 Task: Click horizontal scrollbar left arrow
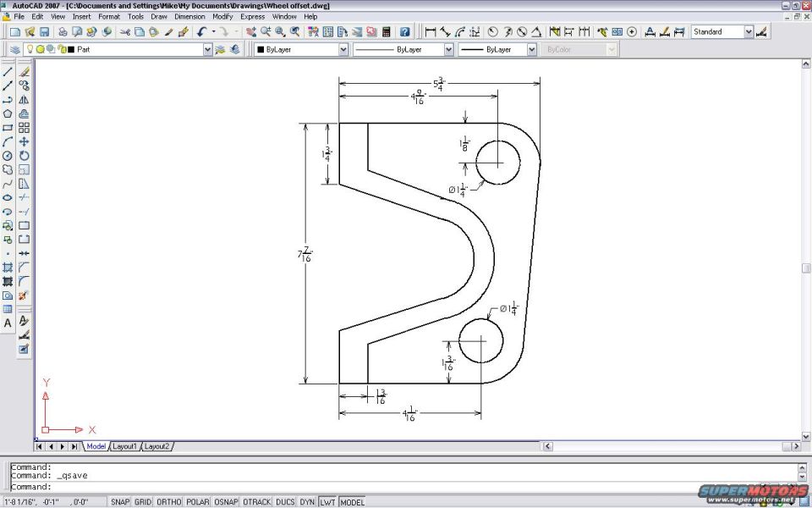pyautogui.click(x=548, y=446)
